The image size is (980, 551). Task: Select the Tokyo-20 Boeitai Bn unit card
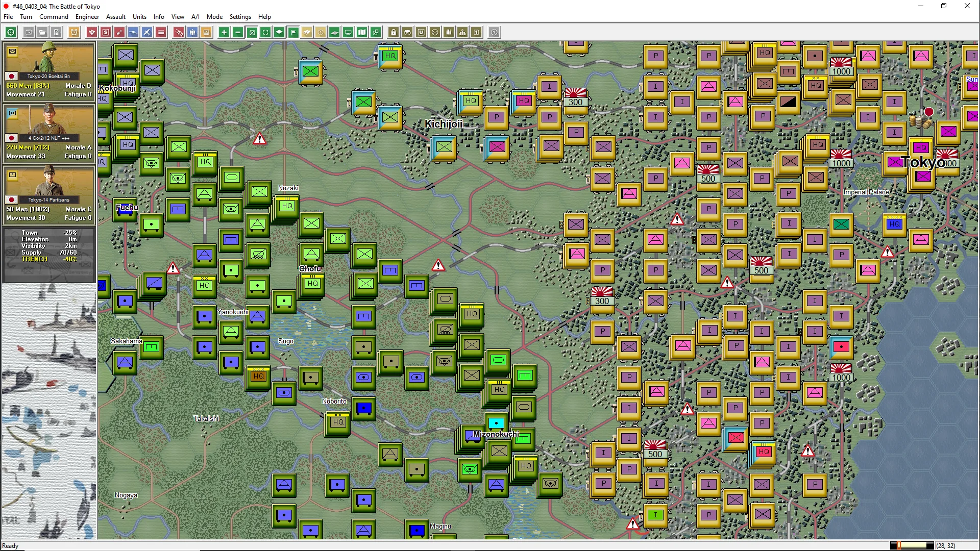pyautogui.click(x=49, y=71)
